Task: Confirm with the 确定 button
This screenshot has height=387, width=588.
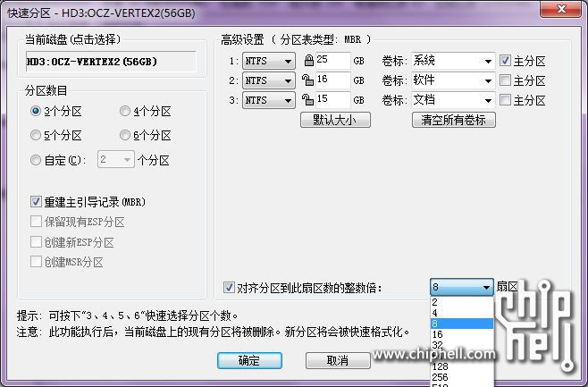Action: (249, 360)
